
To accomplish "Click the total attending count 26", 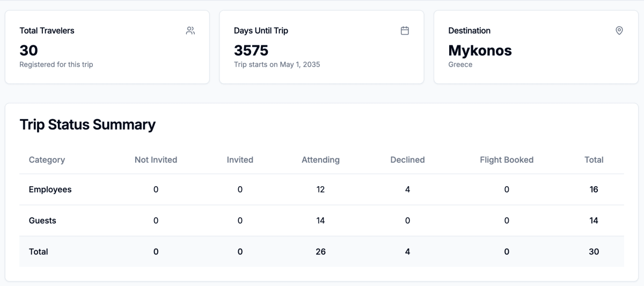I will (x=320, y=252).
